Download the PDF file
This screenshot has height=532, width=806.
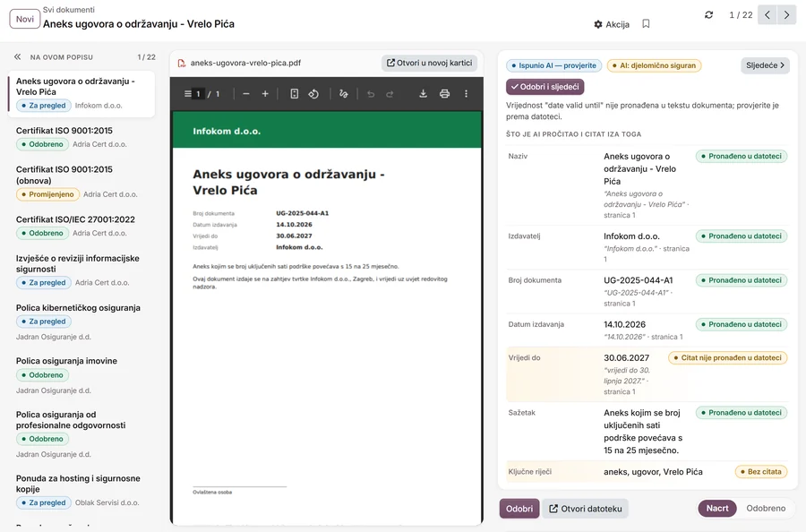(423, 93)
